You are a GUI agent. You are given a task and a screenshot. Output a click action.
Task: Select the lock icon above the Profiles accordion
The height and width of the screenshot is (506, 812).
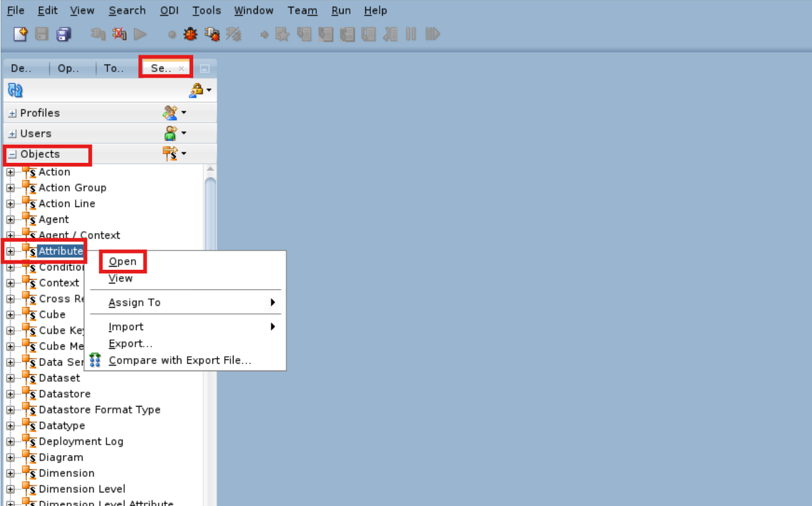coord(195,90)
